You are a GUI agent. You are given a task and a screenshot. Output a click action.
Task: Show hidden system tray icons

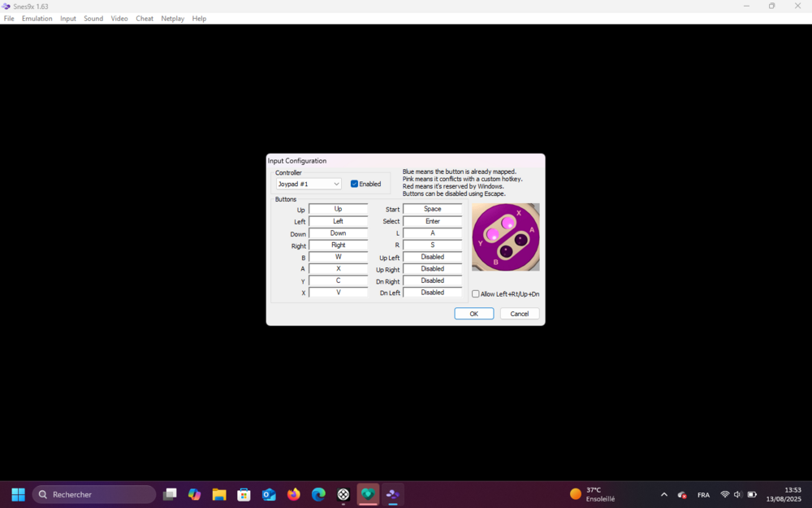point(663,494)
